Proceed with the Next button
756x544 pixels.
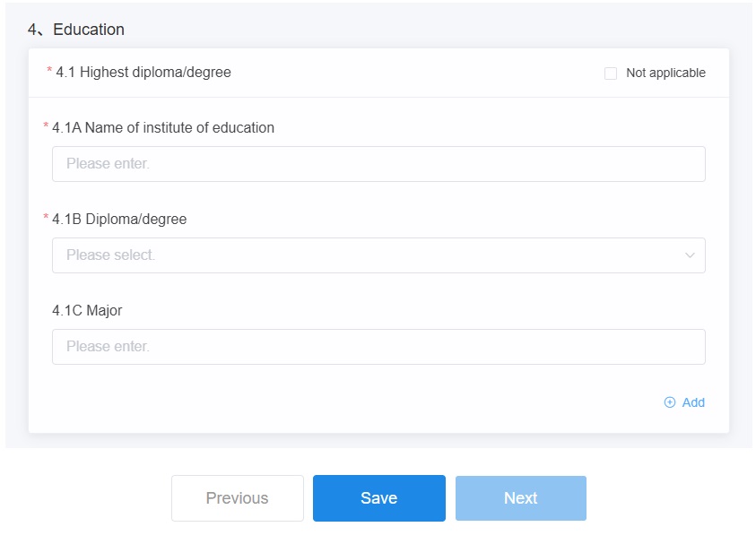tap(521, 498)
